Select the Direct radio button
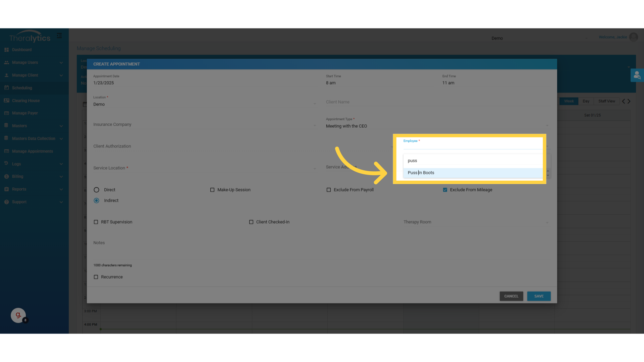Screen dimensions: 644x362 pyautogui.click(x=97, y=190)
